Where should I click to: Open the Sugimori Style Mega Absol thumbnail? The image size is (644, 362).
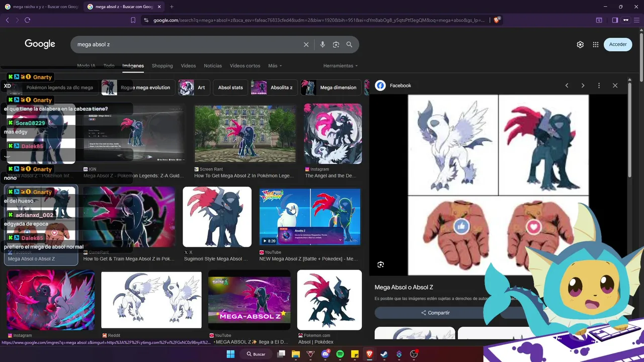coord(217,217)
